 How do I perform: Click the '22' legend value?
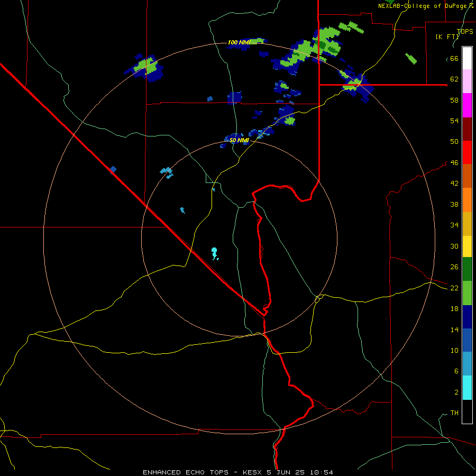[454, 288]
